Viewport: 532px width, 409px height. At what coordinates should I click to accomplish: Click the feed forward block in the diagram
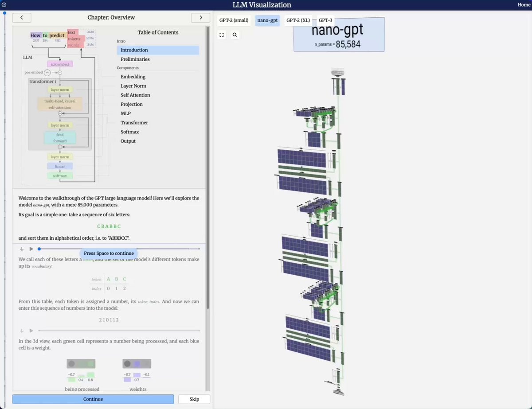[60, 138]
